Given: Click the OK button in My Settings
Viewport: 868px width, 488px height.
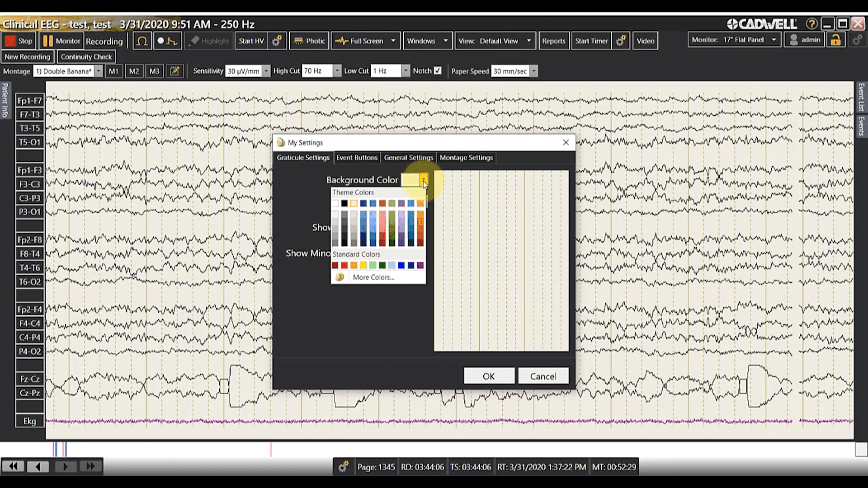Looking at the screenshot, I should coord(489,376).
